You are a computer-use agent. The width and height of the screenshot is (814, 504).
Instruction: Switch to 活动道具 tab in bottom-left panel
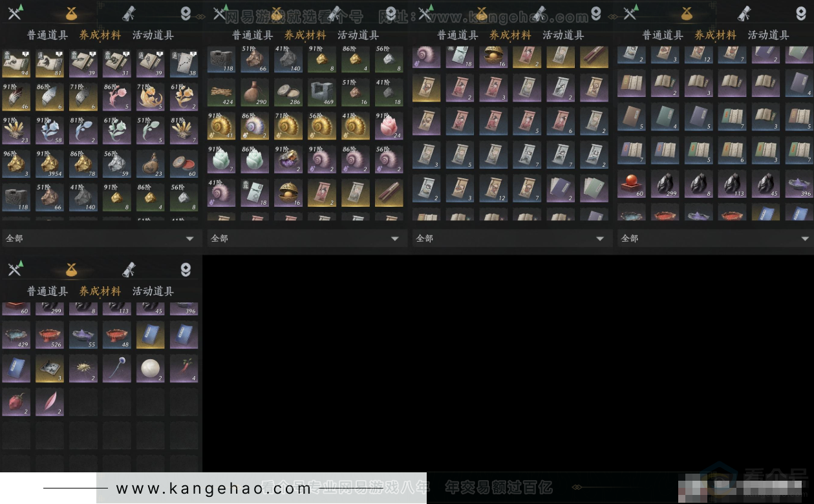point(153,291)
